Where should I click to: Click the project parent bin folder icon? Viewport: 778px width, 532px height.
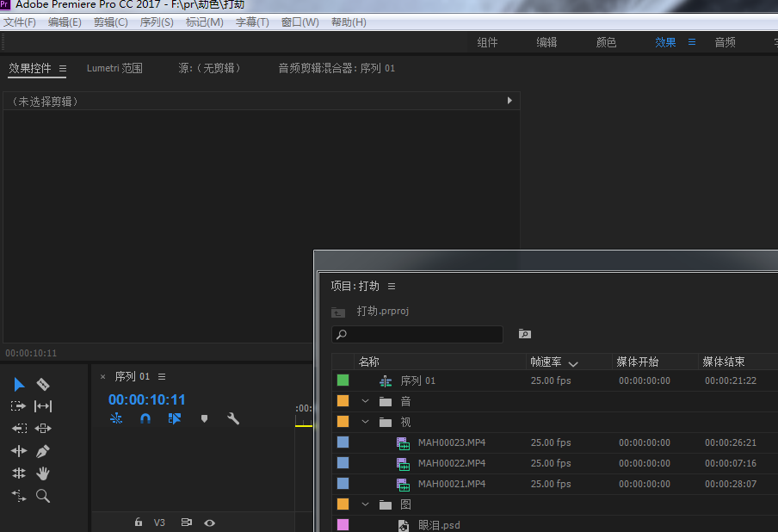click(338, 312)
